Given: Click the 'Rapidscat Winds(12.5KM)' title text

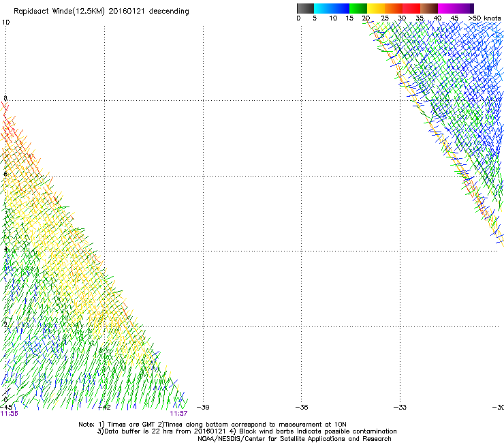Looking at the screenshot, I should pyautogui.click(x=59, y=12).
